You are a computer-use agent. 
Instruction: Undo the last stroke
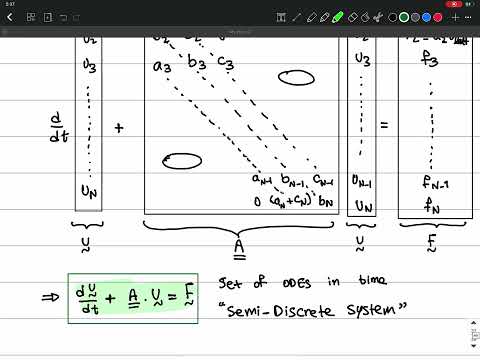(63, 17)
